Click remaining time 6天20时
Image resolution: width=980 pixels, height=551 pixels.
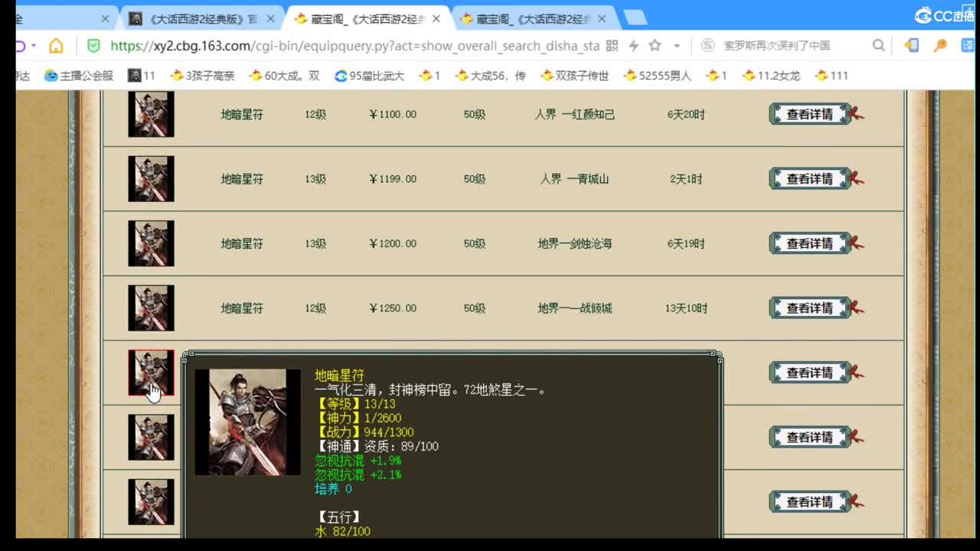(686, 114)
